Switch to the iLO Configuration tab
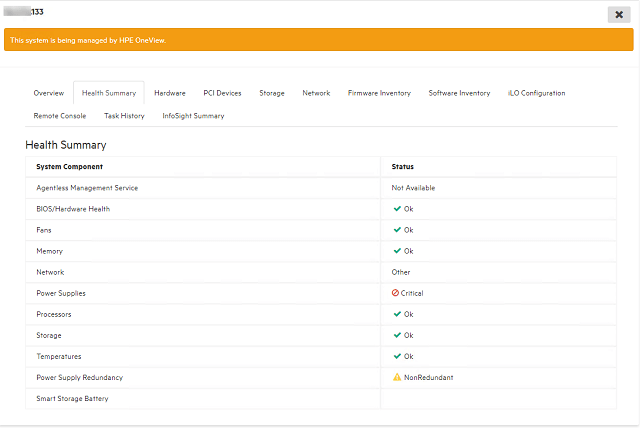This screenshot has height=428, width=640. [537, 93]
